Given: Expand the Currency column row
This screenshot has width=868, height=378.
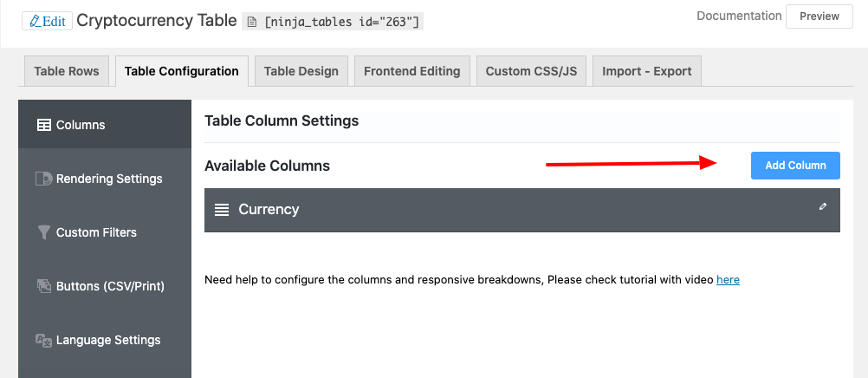Looking at the screenshot, I should (x=520, y=210).
